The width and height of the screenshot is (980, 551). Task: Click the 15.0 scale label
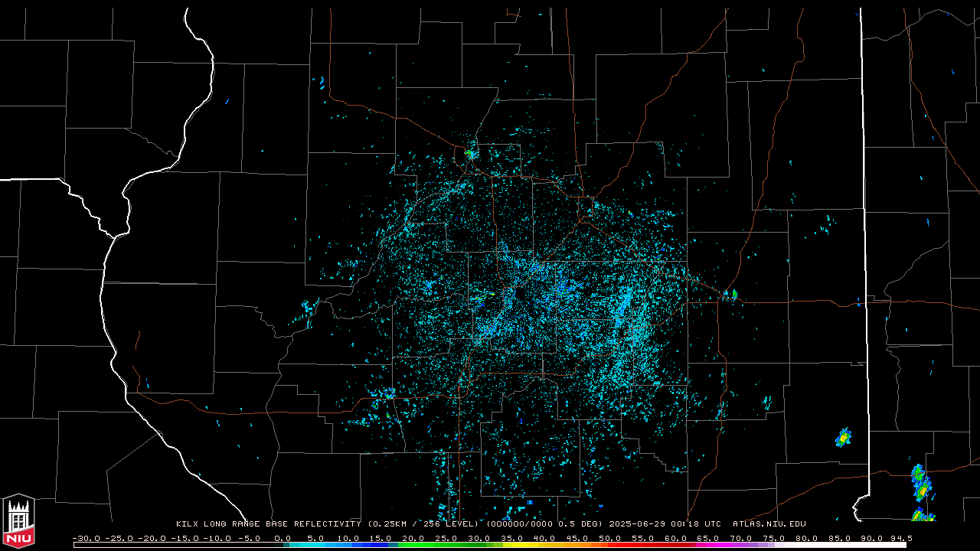point(381,539)
